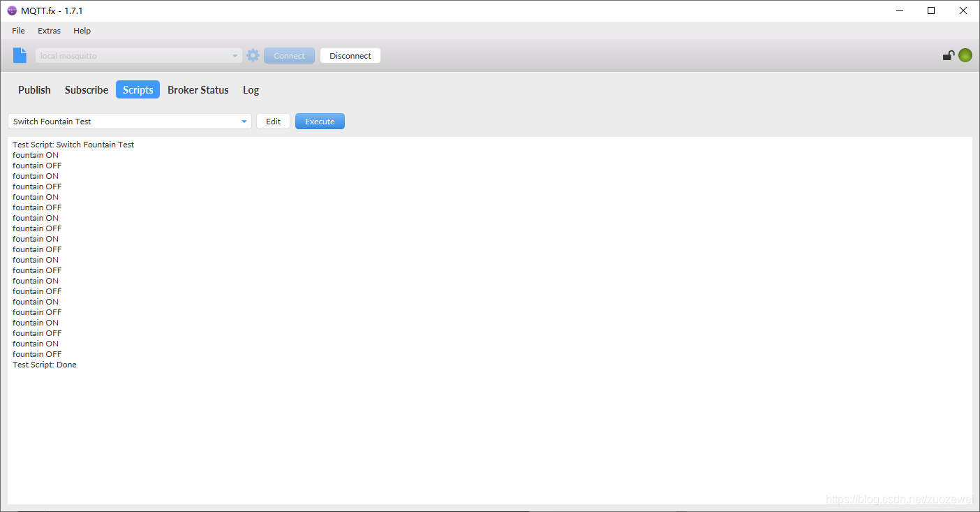Viewport: 980px width, 512px height.
Task: Open the File menu
Action: pos(18,31)
